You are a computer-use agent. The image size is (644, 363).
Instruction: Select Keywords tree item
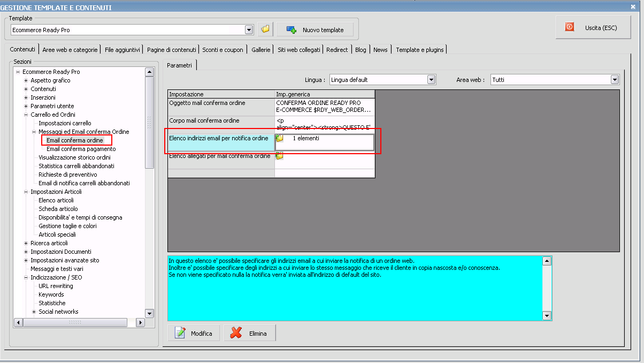pyautogui.click(x=51, y=294)
